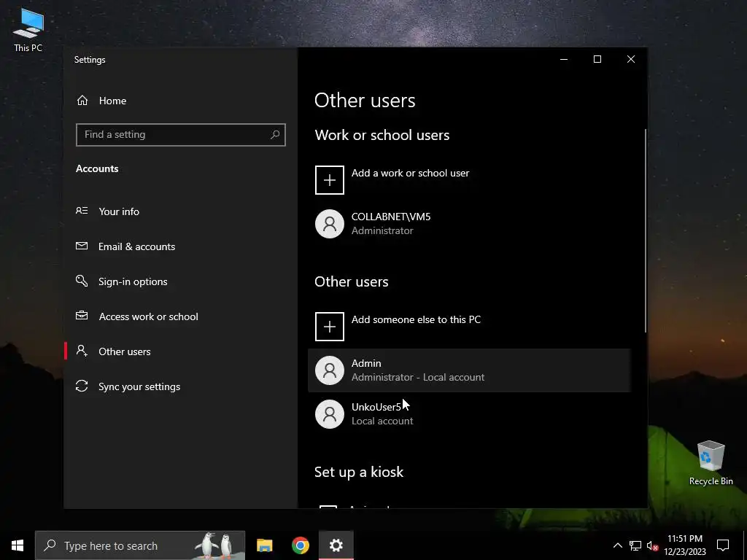The width and height of the screenshot is (747, 560).
Task: Add someone else to this PC
Action: 469,327
